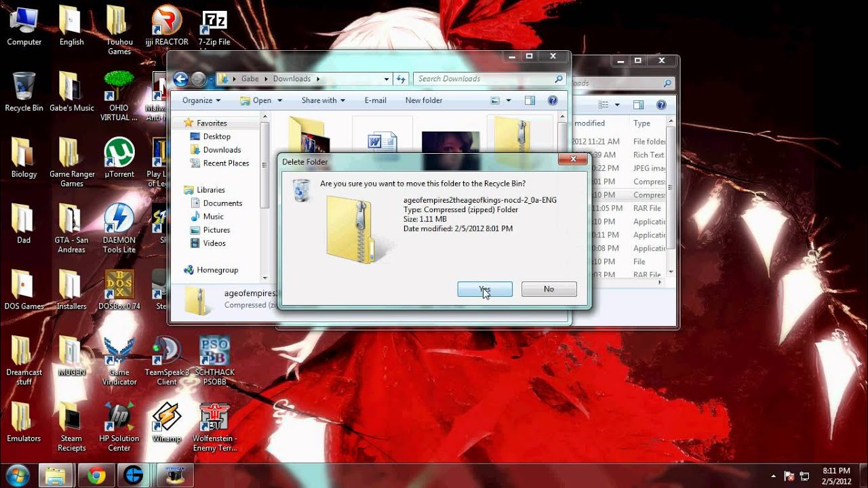This screenshot has width=868, height=488.
Task: Open the Organize menu
Action: coord(201,100)
